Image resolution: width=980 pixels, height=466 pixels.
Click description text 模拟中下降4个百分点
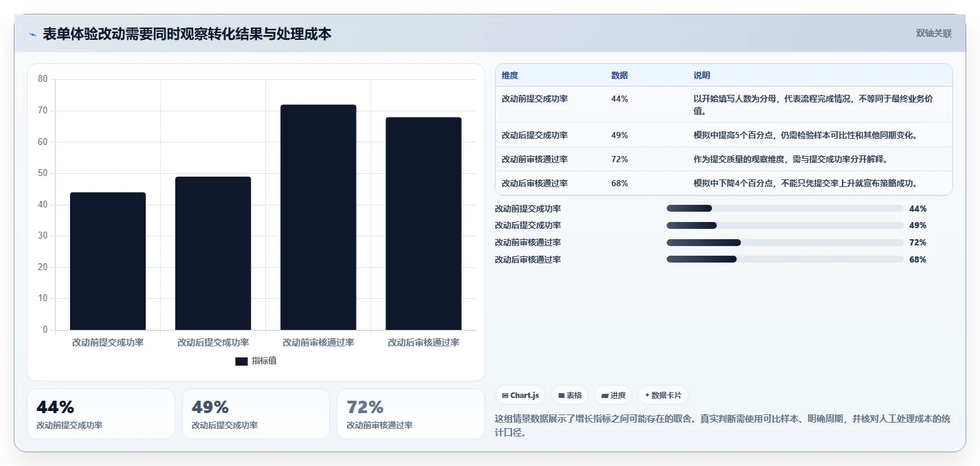coord(734,184)
